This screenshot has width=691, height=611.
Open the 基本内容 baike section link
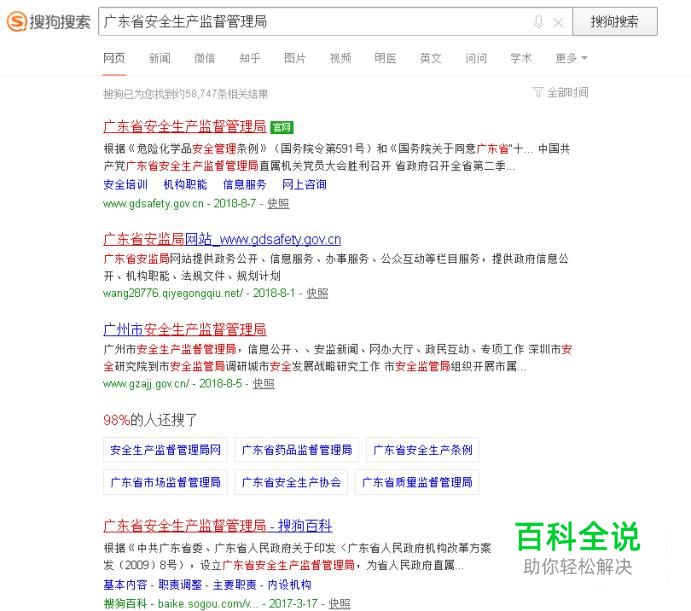point(125,585)
